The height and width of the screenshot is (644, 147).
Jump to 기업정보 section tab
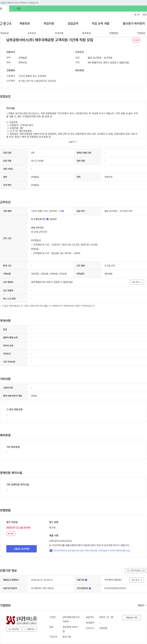[x=141, y=33]
